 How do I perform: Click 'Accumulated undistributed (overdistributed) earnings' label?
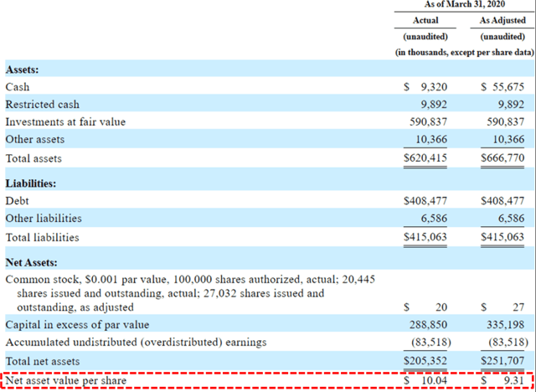coord(136,343)
